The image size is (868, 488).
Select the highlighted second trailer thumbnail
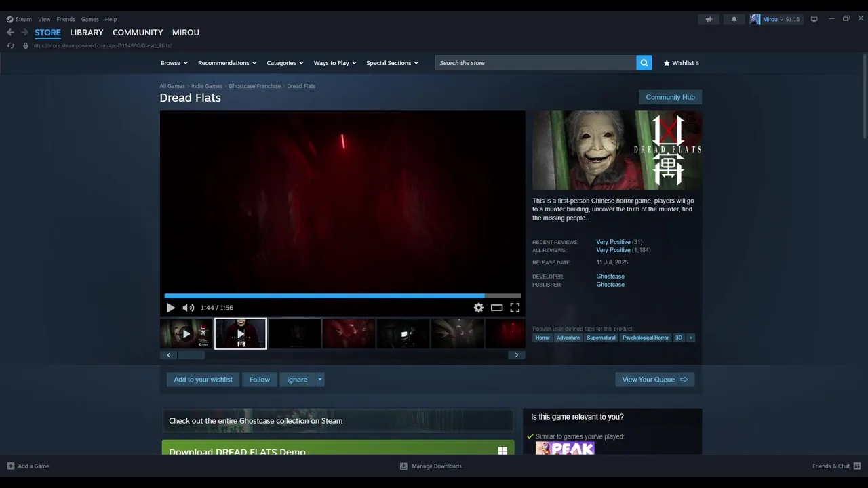pyautogui.click(x=240, y=333)
